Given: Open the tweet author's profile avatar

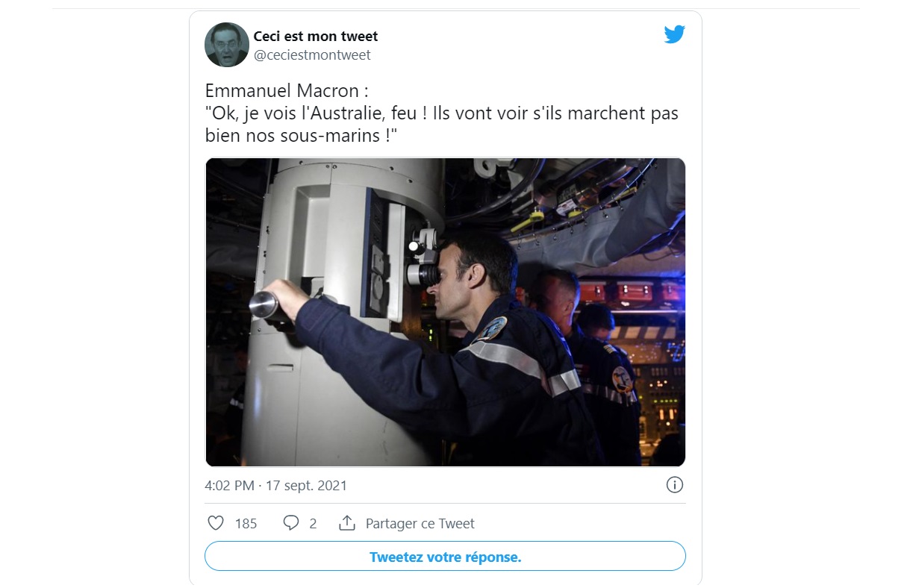Looking at the screenshot, I should pos(227,45).
